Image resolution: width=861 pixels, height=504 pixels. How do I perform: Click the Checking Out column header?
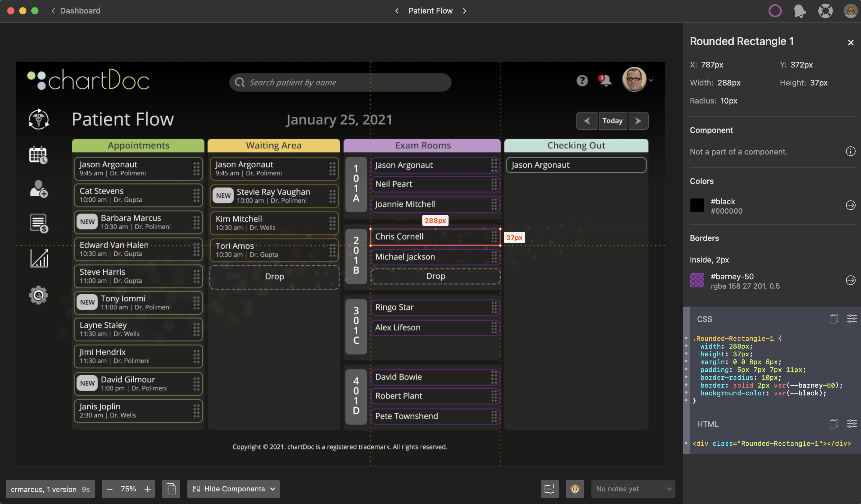pos(576,145)
